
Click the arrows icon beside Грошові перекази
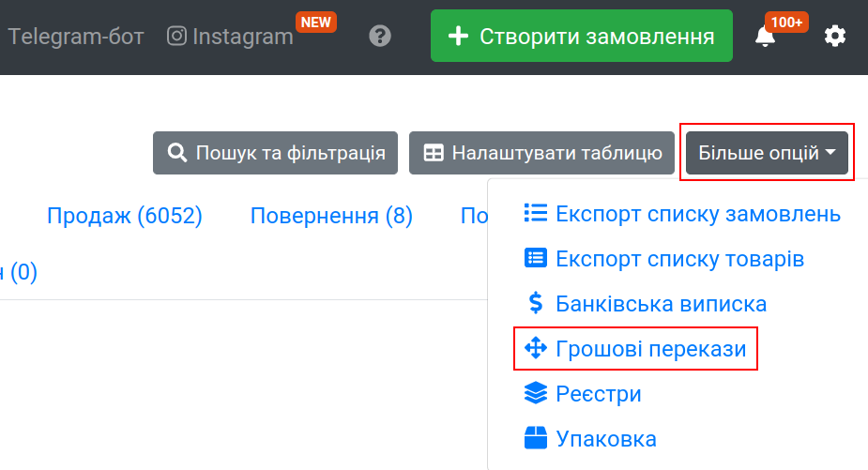(535, 349)
